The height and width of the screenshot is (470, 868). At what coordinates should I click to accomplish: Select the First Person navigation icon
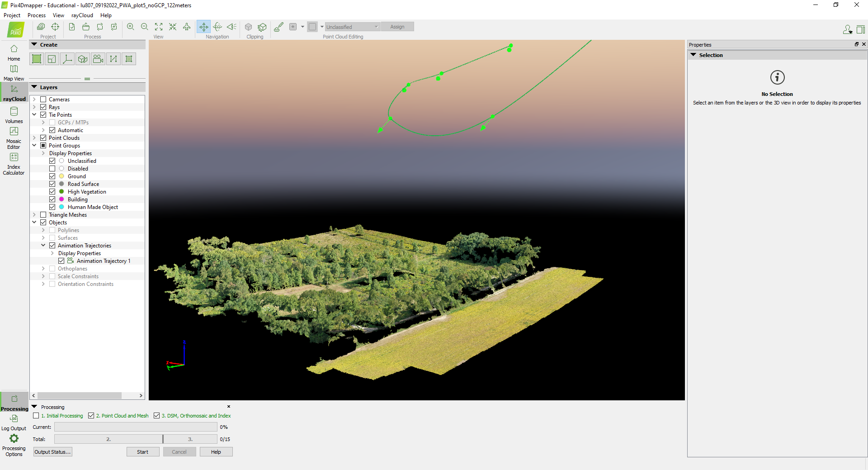click(232, 27)
